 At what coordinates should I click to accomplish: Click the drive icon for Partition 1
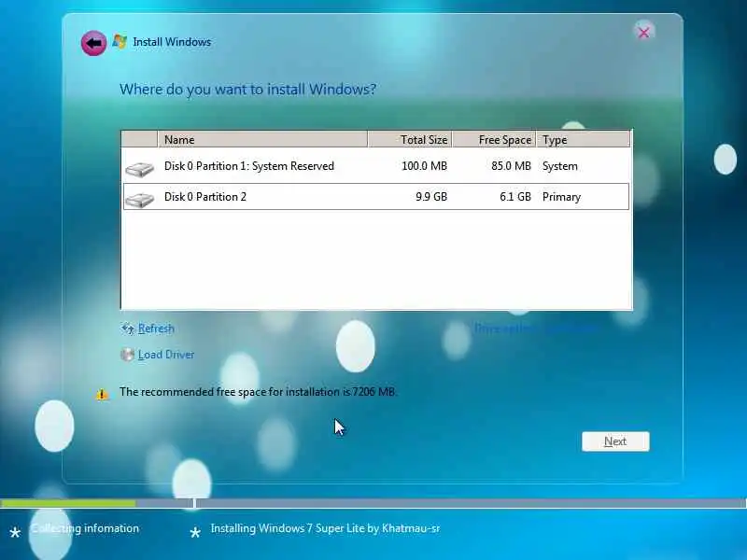click(139, 169)
